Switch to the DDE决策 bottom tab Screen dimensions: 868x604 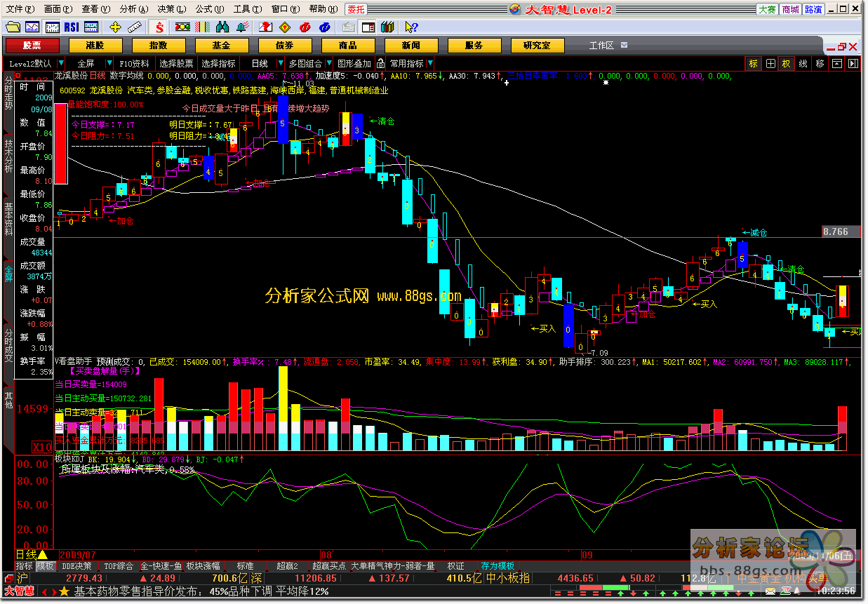[77, 565]
